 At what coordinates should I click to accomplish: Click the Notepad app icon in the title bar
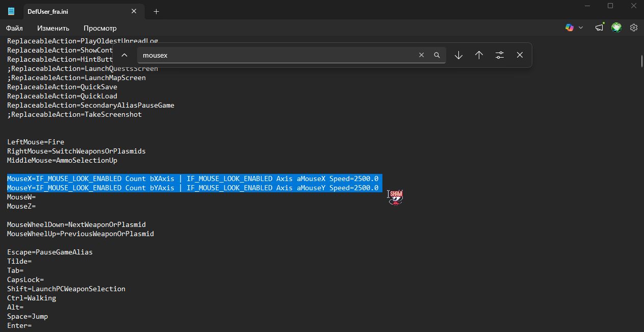(x=11, y=11)
